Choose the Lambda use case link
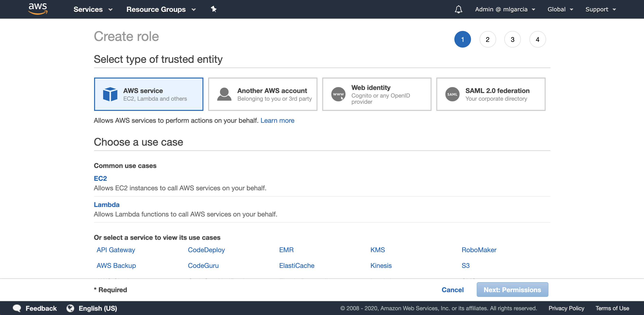 coord(106,204)
